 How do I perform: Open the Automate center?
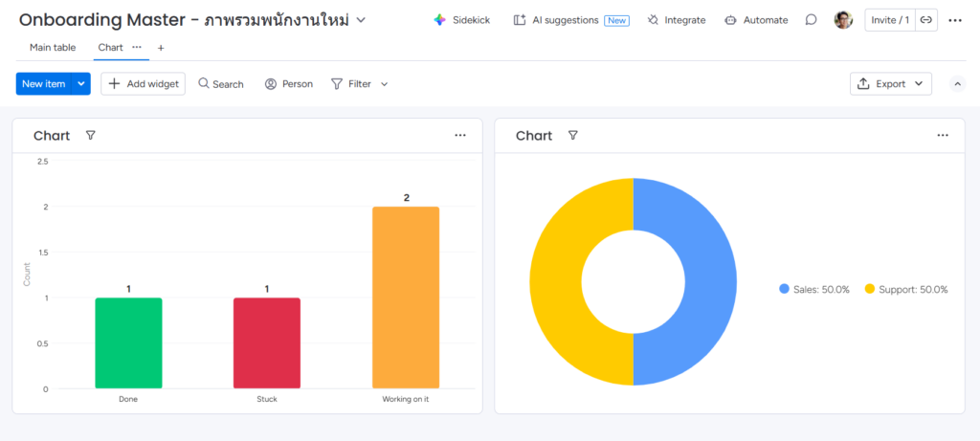click(x=756, y=20)
